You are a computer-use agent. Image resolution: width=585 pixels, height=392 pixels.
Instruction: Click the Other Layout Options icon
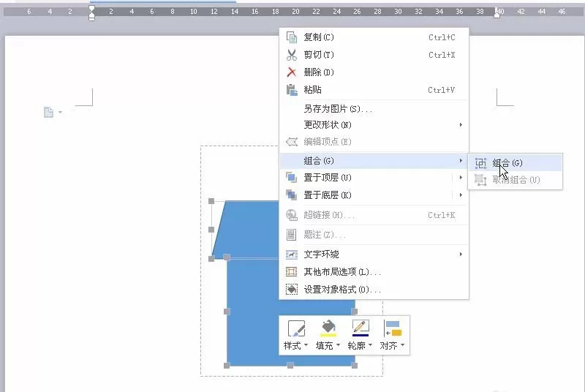point(291,271)
